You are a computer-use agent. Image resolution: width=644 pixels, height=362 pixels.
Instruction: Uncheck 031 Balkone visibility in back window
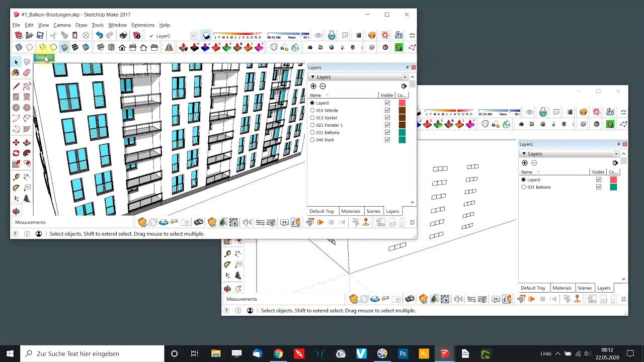(599, 187)
